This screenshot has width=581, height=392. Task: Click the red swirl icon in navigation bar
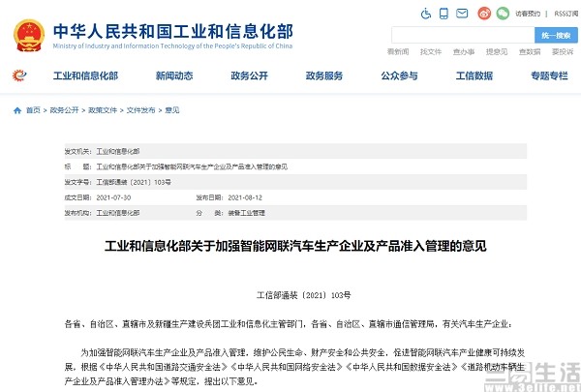[19, 75]
